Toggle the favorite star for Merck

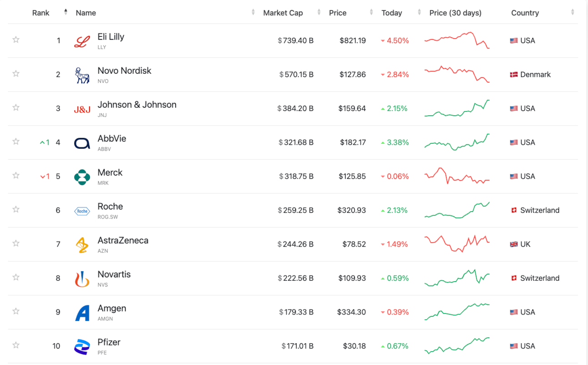point(16,176)
